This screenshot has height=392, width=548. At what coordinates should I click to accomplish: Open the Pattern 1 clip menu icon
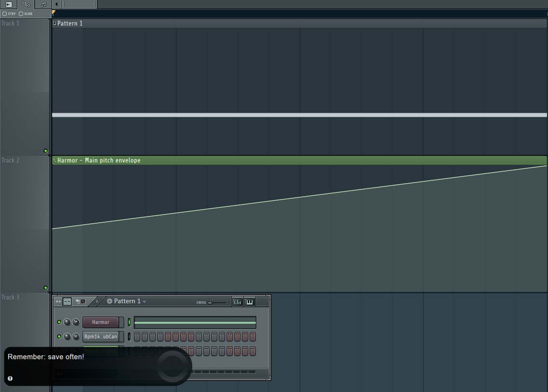click(x=54, y=24)
